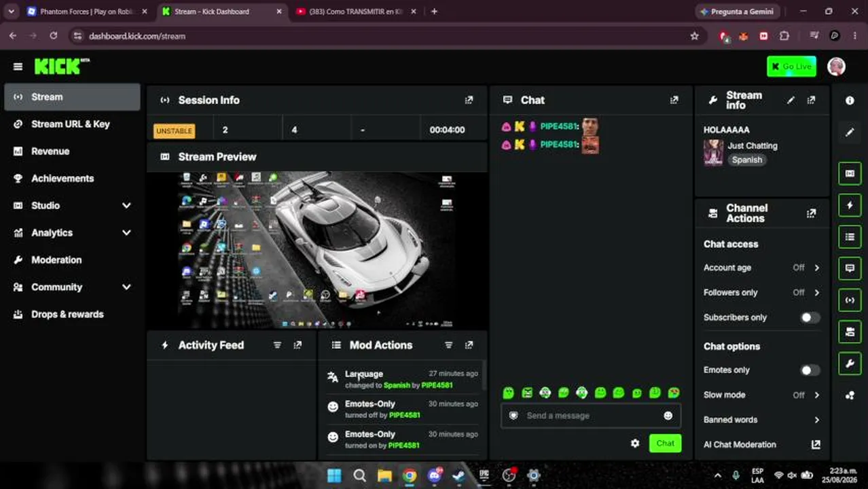Click the Stream Preview video
The image size is (868, 489).
click(318, 250)
